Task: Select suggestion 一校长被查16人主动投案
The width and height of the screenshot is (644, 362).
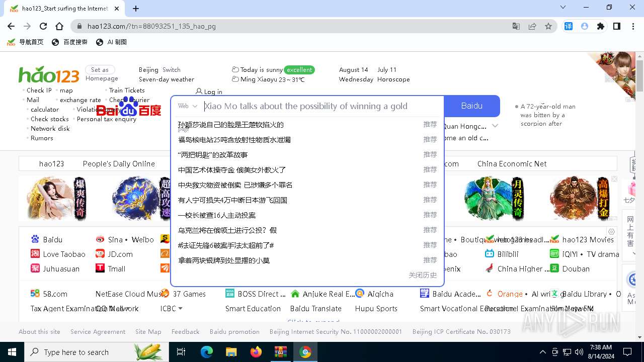Action: 217,215
